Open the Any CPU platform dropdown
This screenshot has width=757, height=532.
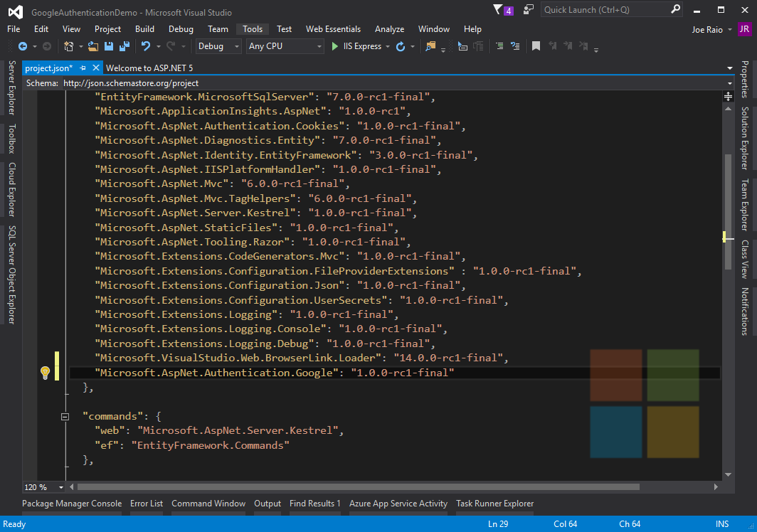(x=285, y=46)
